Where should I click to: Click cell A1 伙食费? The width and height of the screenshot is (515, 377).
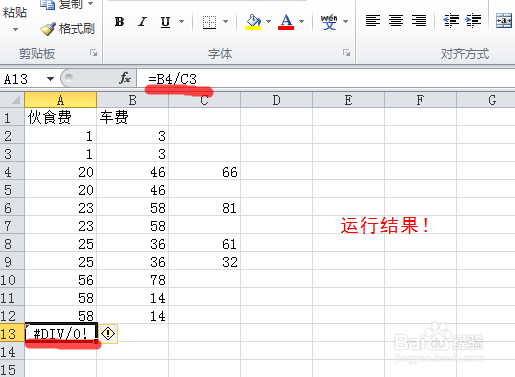(x=61, y=117)
